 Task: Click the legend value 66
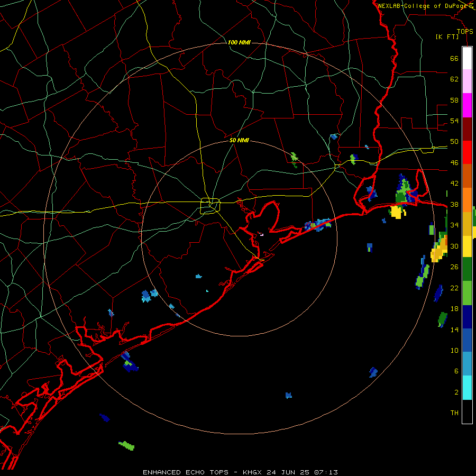point(454,58)
